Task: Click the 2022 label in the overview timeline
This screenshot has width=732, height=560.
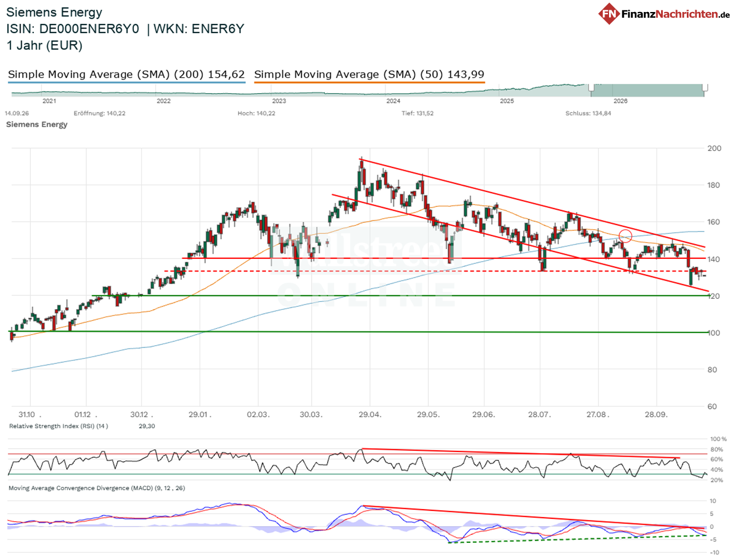Action: 164,101
